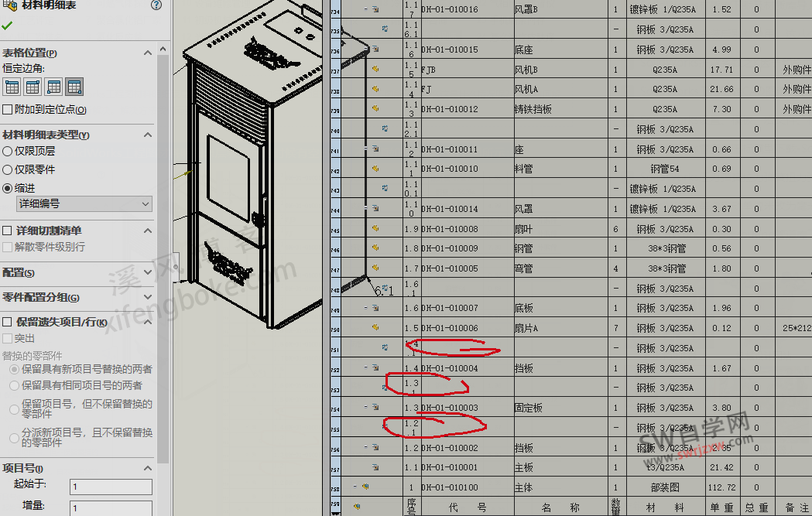Expand the 配置 section
The image size is (812, 516).
(x=147, y=273)
